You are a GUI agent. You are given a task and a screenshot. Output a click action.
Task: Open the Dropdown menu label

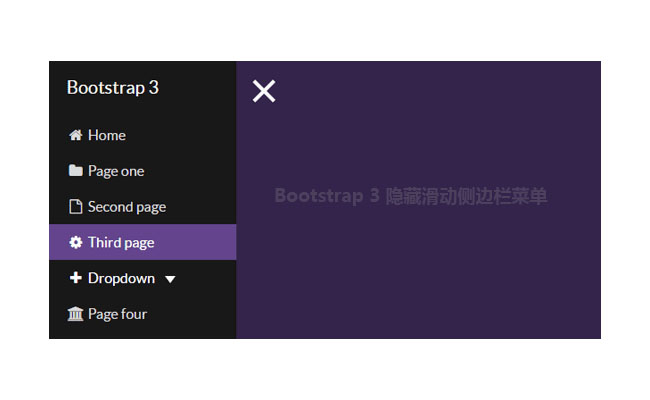pos(121,278)
